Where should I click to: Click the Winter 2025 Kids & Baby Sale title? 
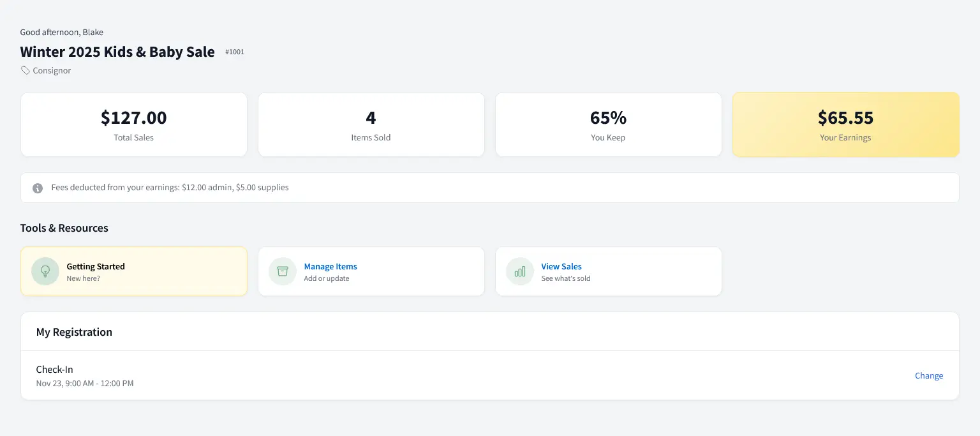tap(117, 52)
